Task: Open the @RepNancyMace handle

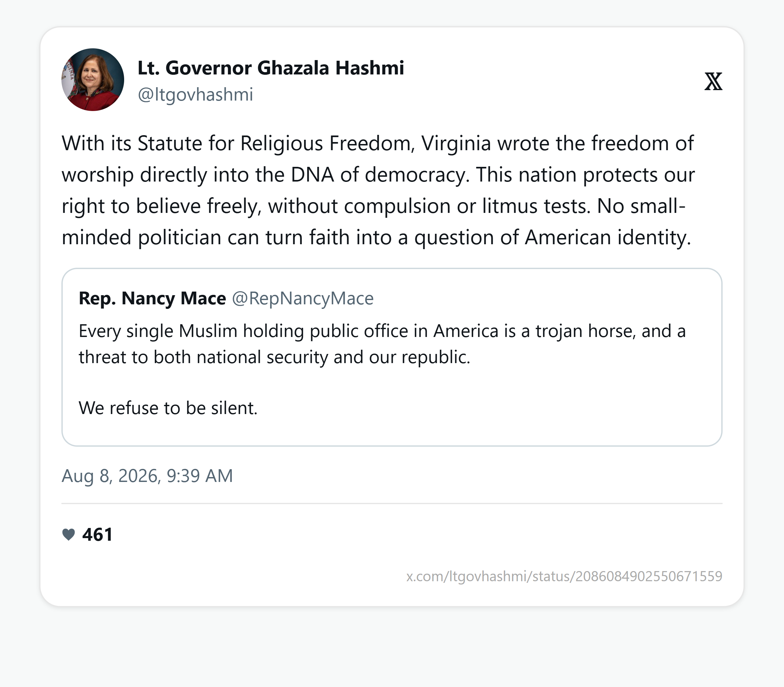Action: (x=302, y=298)
